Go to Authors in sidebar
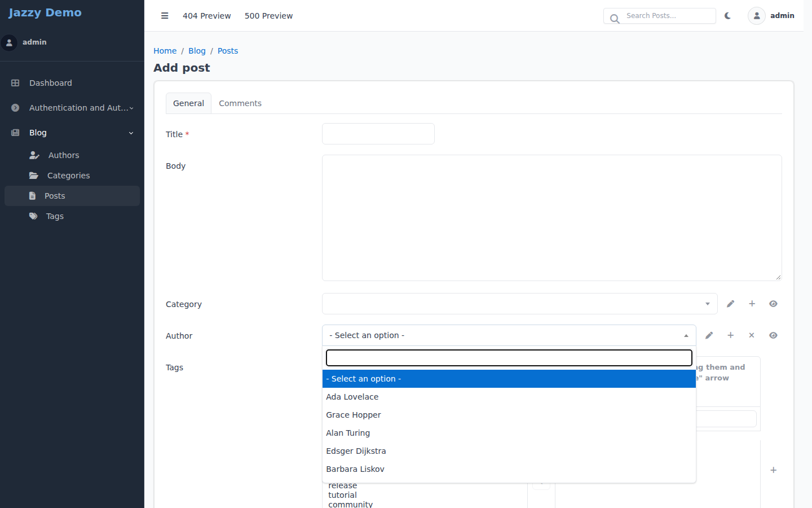Viewport: 812px width, 508px height. coord(72,155)
